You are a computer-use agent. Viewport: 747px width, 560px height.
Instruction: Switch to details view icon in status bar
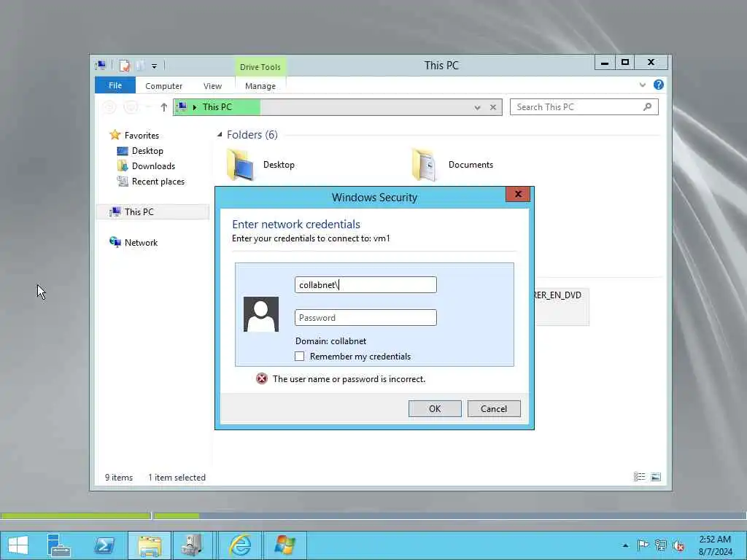(x=639, y=477)
